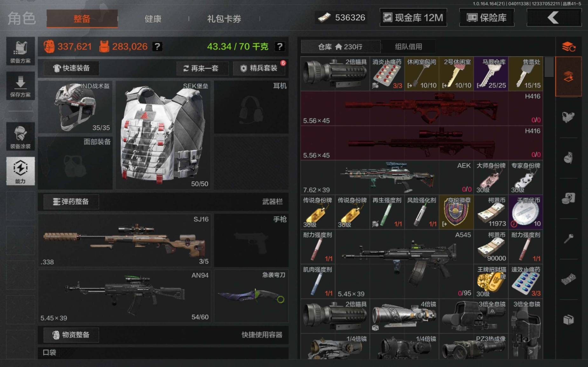This screenshot has height=367, width=588.
Task: Select the 柯恩币 stack of 90000
Action: (x=491, y=247)
